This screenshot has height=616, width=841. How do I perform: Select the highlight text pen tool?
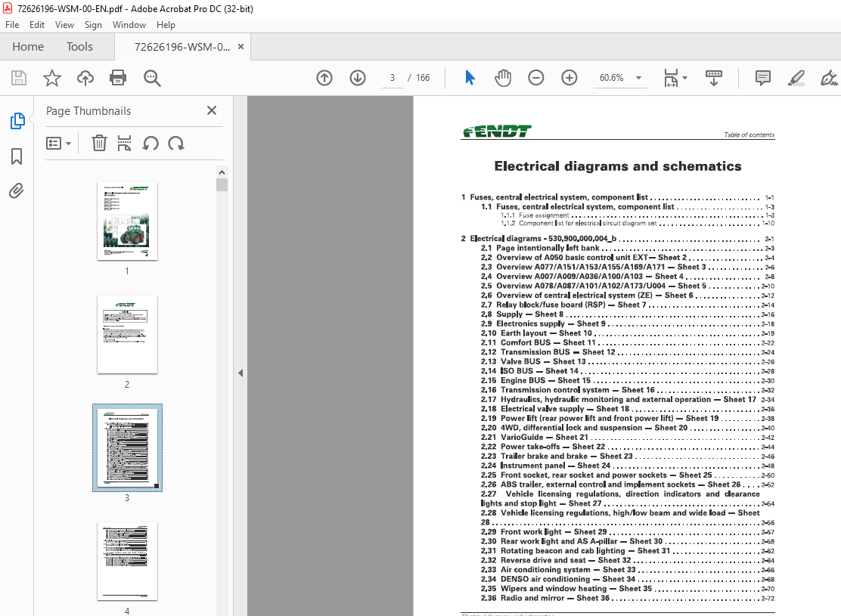(796, 78)
